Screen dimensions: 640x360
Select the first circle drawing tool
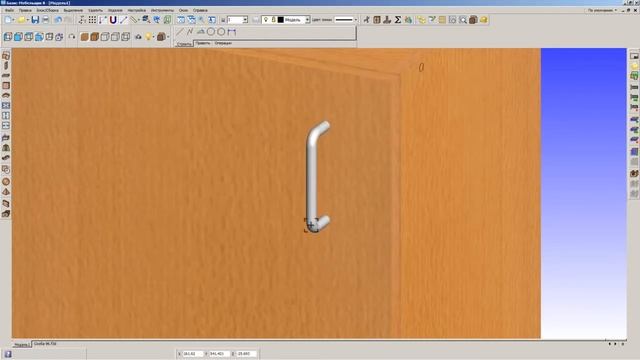tap(211, 31)
